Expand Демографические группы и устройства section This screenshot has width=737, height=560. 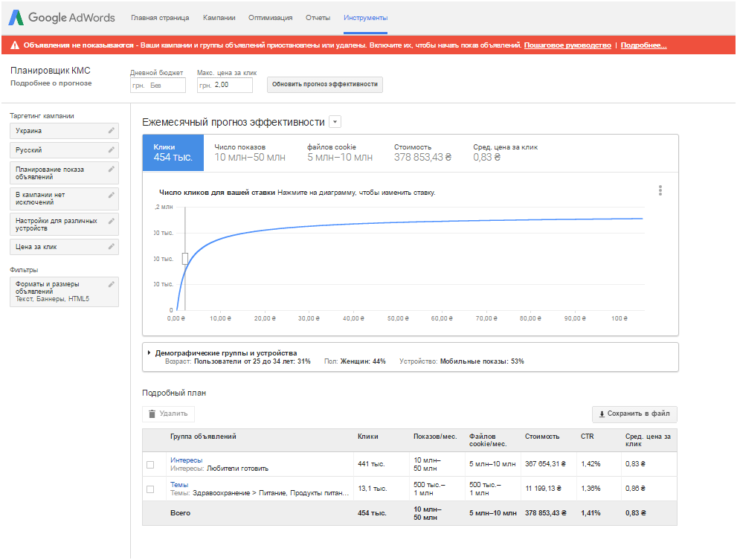click(149, 353)
